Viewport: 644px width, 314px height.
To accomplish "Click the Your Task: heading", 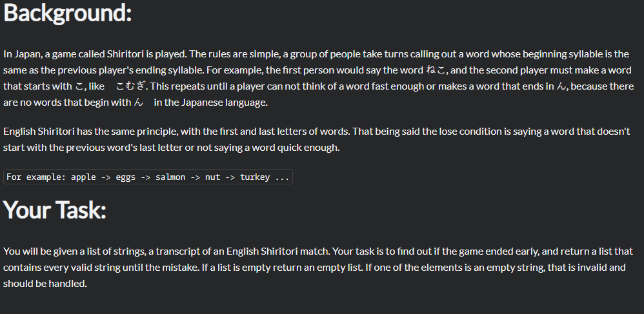I will [55, 210].
